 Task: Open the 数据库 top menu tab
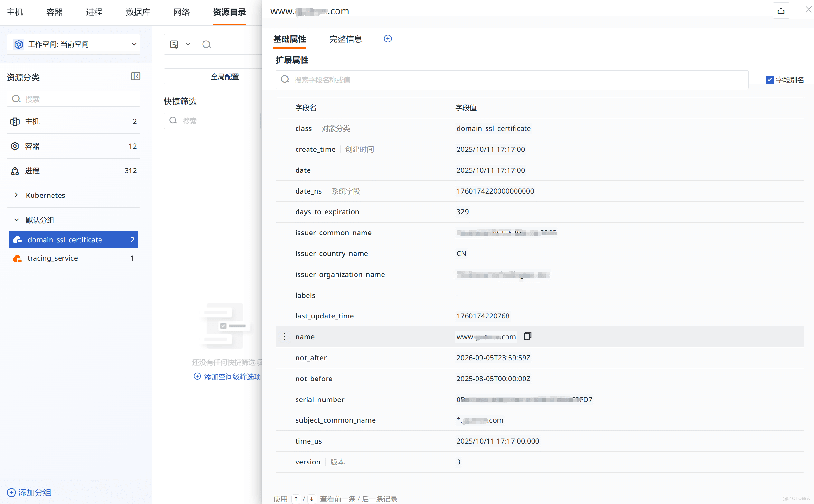[138, 12]
